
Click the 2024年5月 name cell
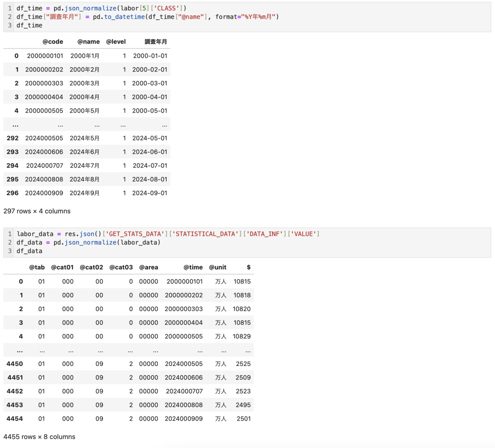pos(85,138)
